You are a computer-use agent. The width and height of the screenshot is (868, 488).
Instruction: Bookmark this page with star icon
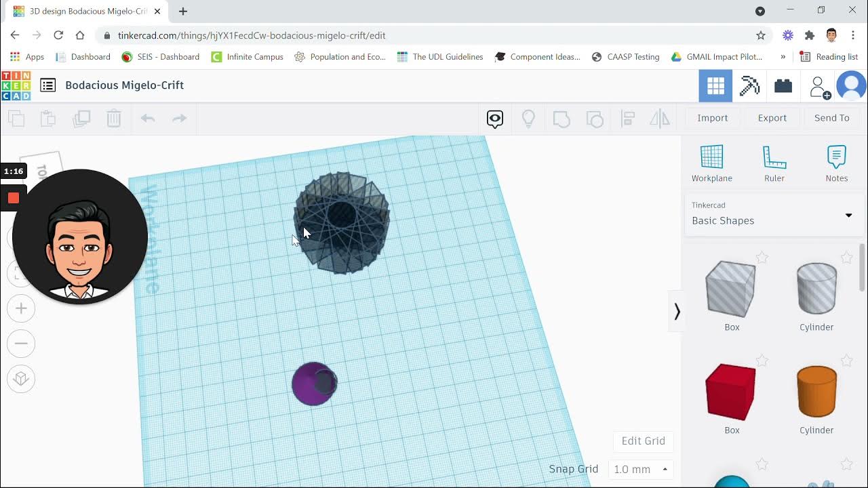tap(761, 35)
